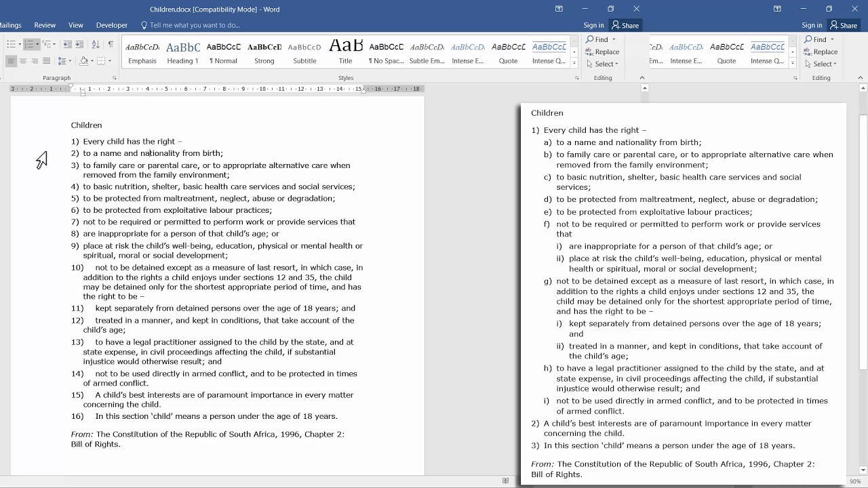Open the Line and Paragraph Spacing menu
868x488 pixels.
pyautogui.click(x=64, y=61)
